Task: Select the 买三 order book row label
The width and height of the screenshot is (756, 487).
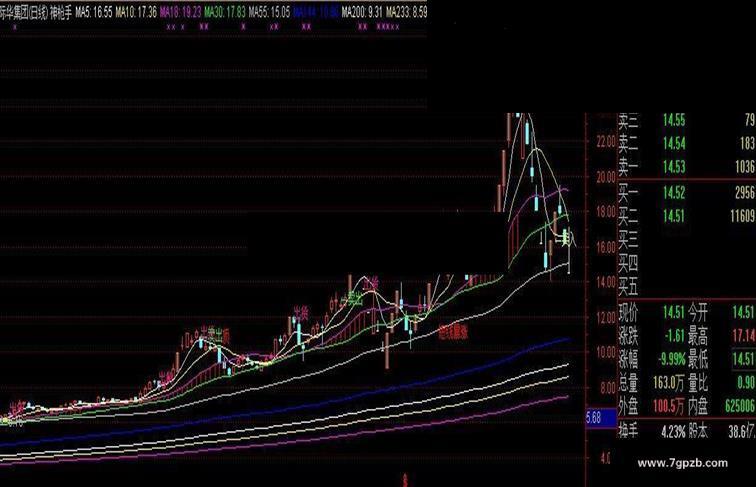Action: pos(628,239)
